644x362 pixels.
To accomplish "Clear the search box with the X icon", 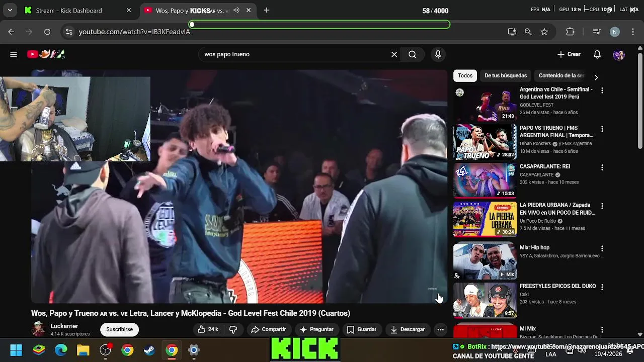I will tap(394, 54).
